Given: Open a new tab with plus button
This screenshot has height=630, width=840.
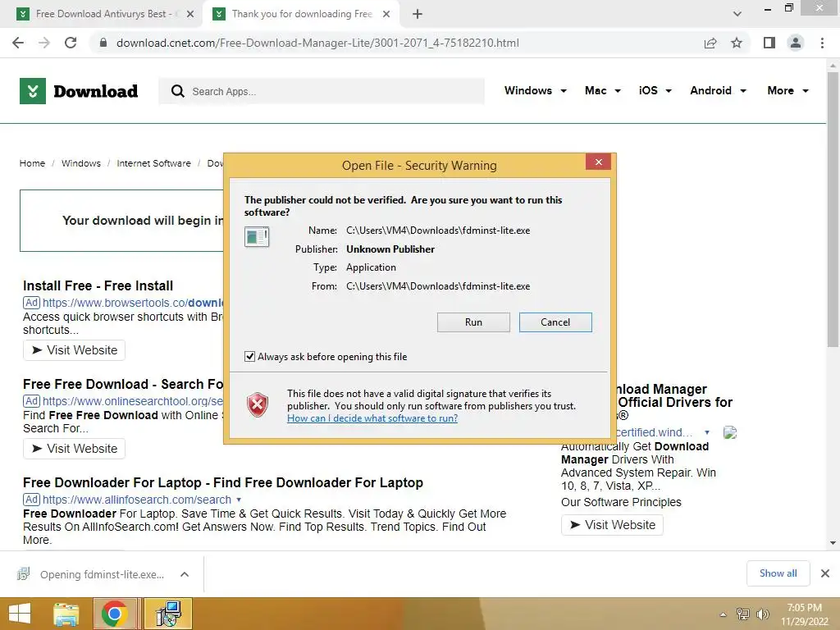Looking at the screenshot, I should [418, 14].
